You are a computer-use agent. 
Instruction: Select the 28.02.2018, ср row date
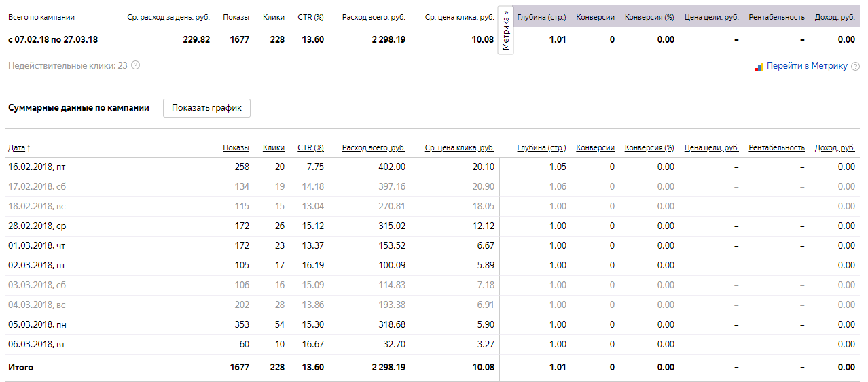tap(37, 226)
